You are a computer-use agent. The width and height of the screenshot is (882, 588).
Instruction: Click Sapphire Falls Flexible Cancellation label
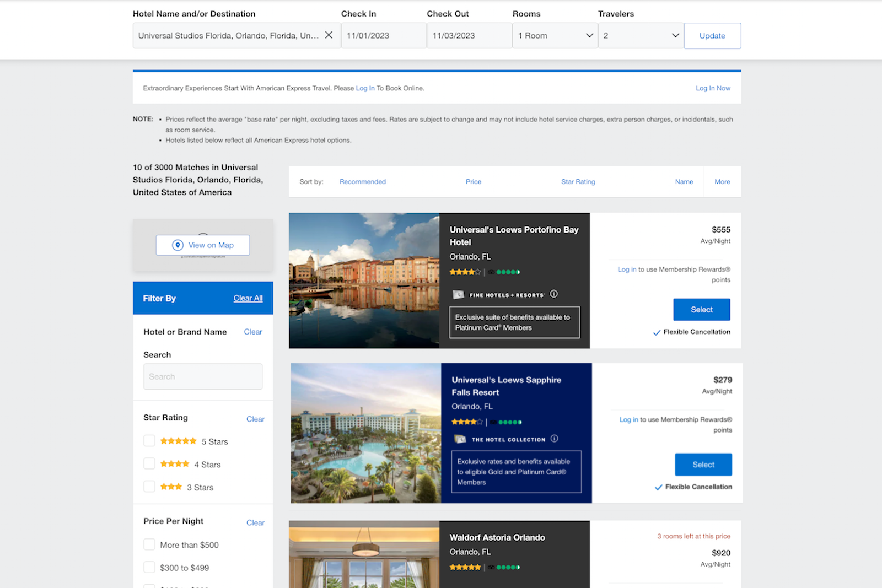point(698,487)
